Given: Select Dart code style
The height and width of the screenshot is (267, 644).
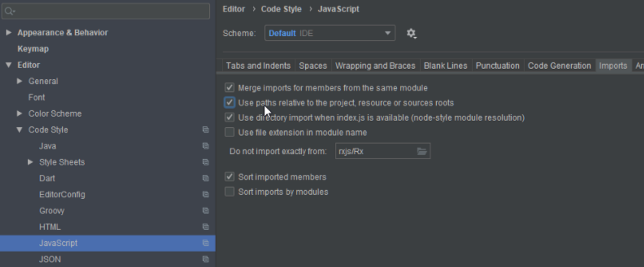Looking at the screenshot, I should [x=47, y=178].
